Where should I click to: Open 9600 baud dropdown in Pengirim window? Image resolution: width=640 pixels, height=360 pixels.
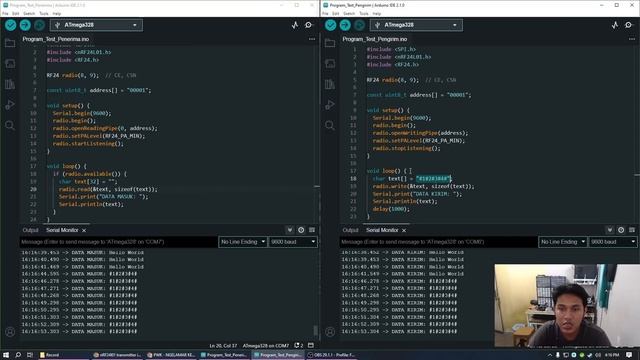pyautogui.click(x=613, y=242)
